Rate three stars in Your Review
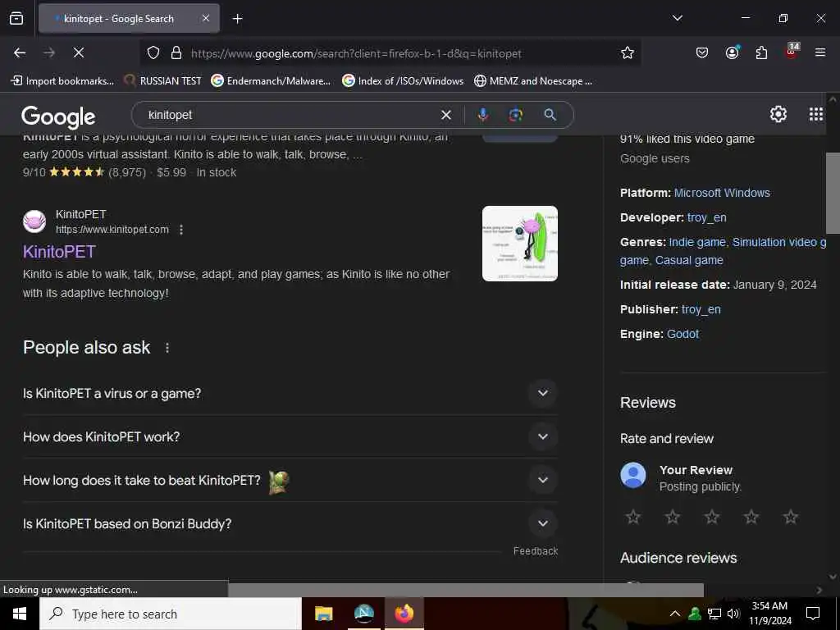Screen dimensions: 840x630 coord(712,517)
